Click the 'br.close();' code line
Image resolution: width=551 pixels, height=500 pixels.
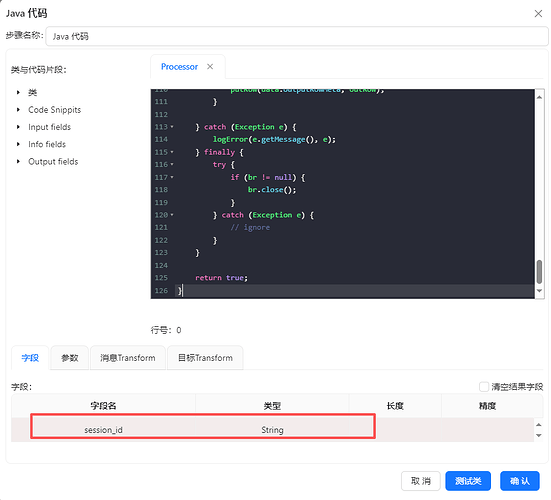pos(272,190)
